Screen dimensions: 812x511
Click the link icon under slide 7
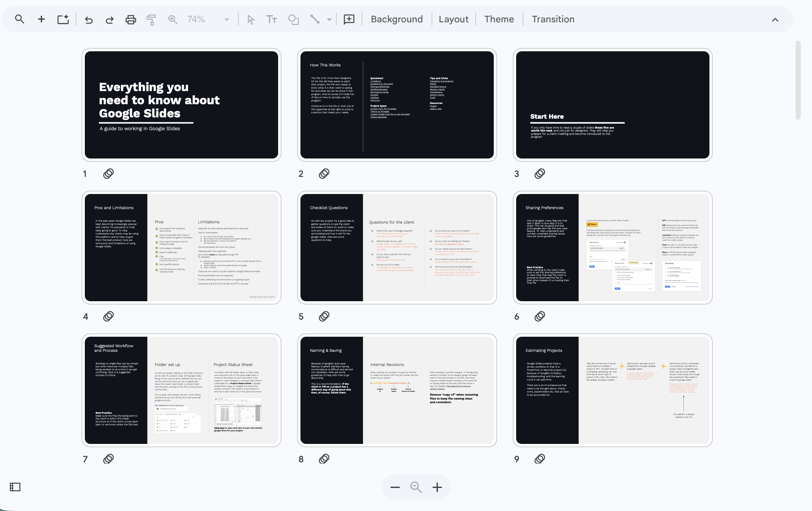coord(108,459)
